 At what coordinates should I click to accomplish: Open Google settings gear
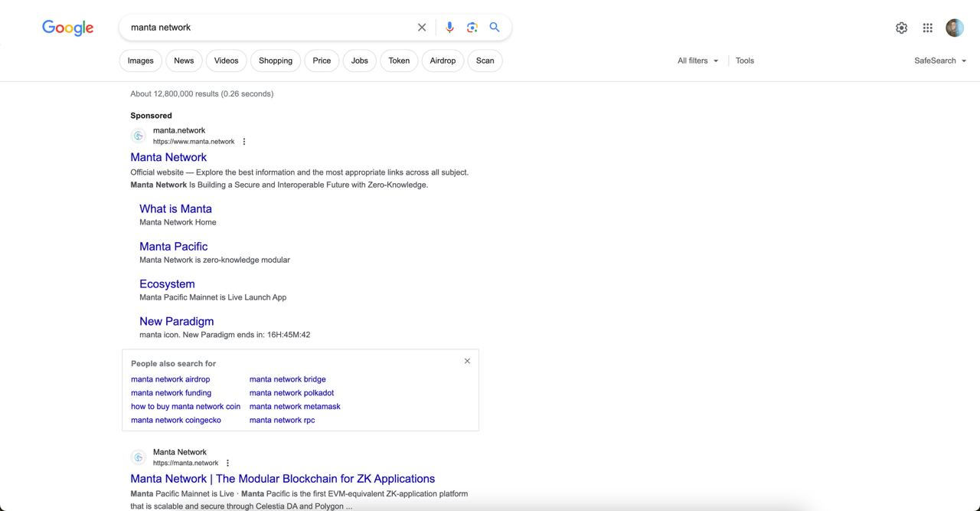[x=902, y=28]
